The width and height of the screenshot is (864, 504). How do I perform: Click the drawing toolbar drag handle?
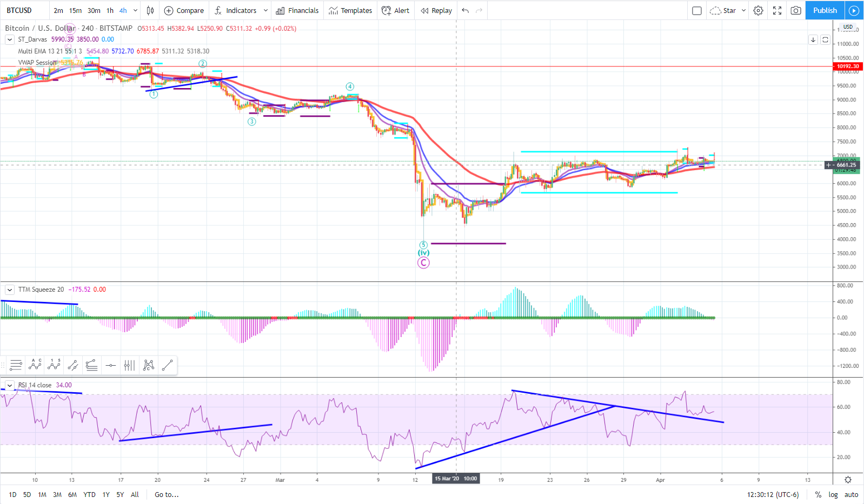point(4,366)
